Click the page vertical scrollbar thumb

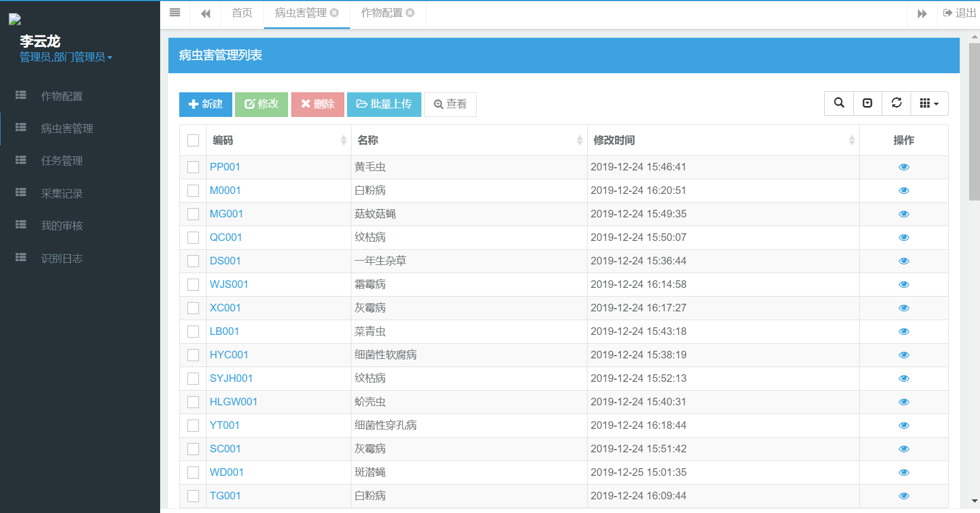[975, 122]
